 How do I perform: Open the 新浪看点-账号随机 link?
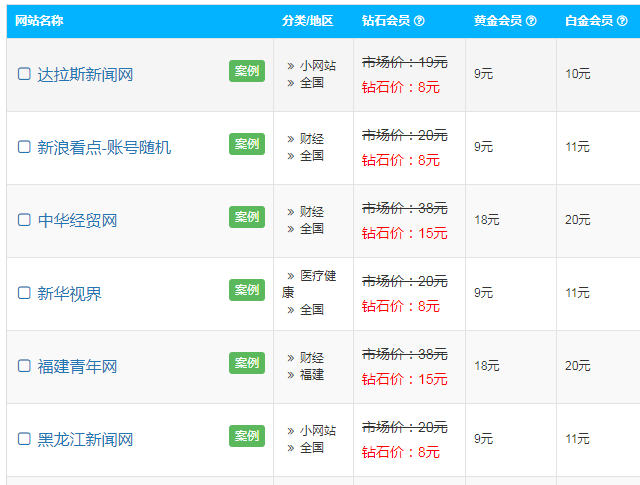pyautogui.click(x=104, y=148)
